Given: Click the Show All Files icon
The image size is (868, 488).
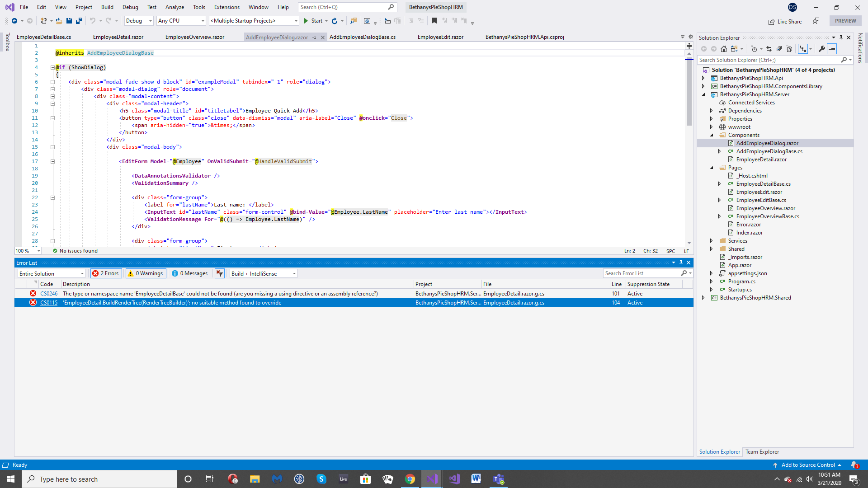Looking at the screenshot, I should [x=789, y=48].
